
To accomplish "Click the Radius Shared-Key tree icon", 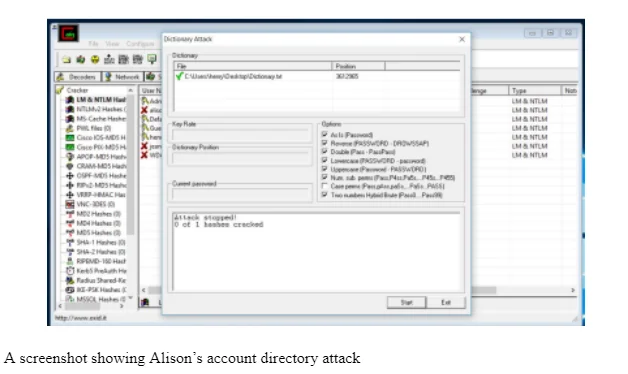I will [70, 280].
